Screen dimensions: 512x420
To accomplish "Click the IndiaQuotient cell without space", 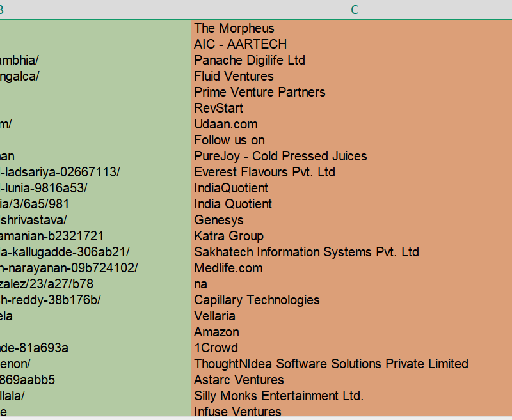I will (351, 188).
